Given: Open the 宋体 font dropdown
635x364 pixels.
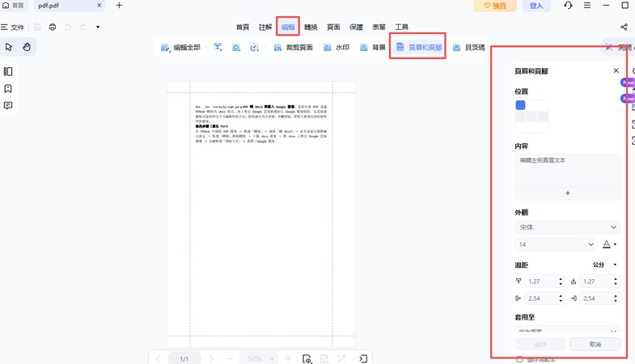Looking at the screenshot, I should pos(567,227).
